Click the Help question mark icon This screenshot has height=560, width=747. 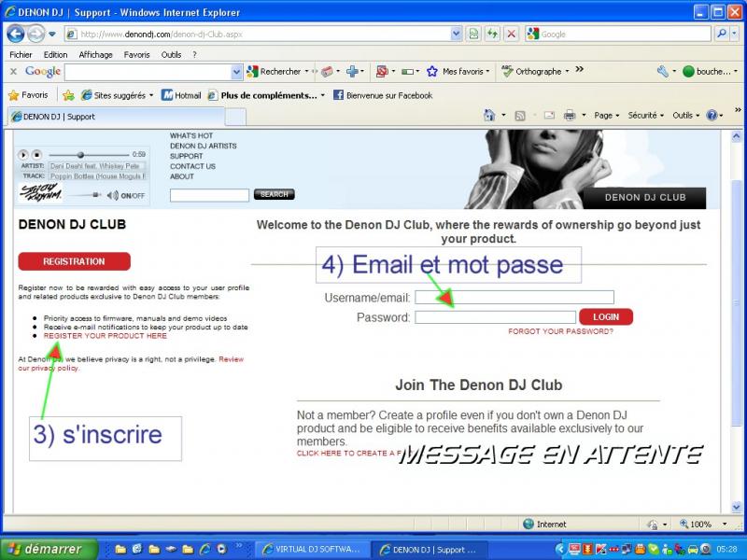(x=712, y=115)
